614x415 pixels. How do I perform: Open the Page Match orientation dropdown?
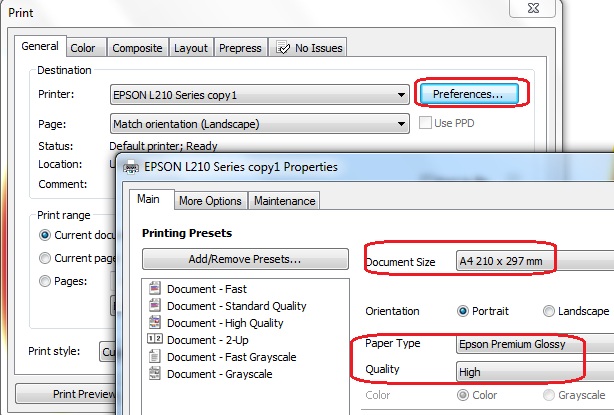pyautogui.click(x=260, y=124)
